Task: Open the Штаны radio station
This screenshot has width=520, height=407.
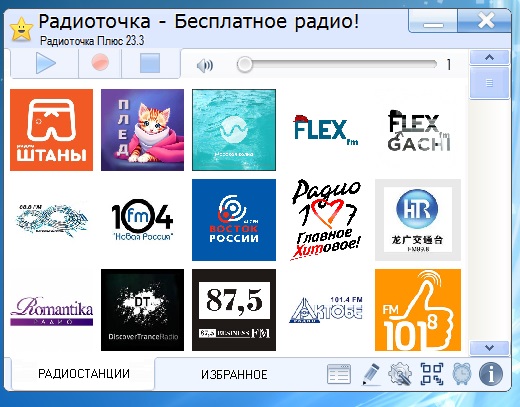Action: [x=51, y=130]
